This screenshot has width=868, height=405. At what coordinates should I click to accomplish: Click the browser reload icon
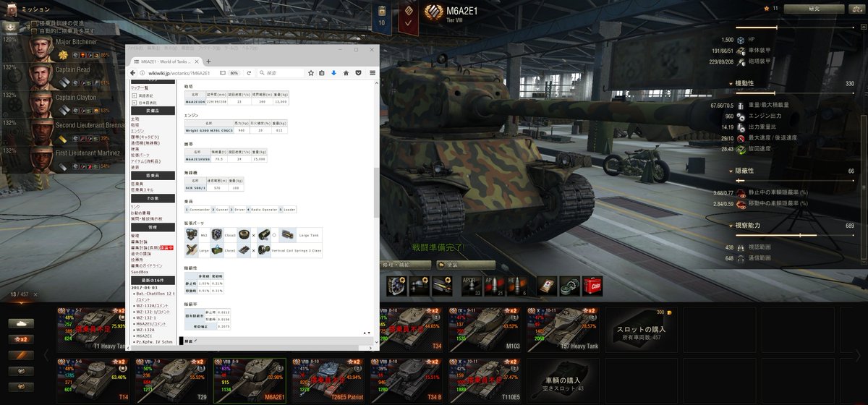[x=250, y=73]
